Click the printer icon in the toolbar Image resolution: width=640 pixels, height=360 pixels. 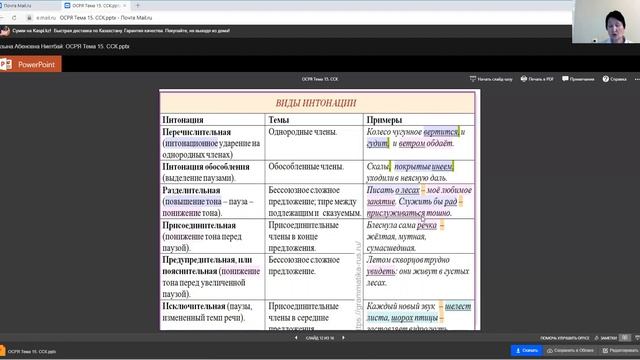(x=524, y=79)
